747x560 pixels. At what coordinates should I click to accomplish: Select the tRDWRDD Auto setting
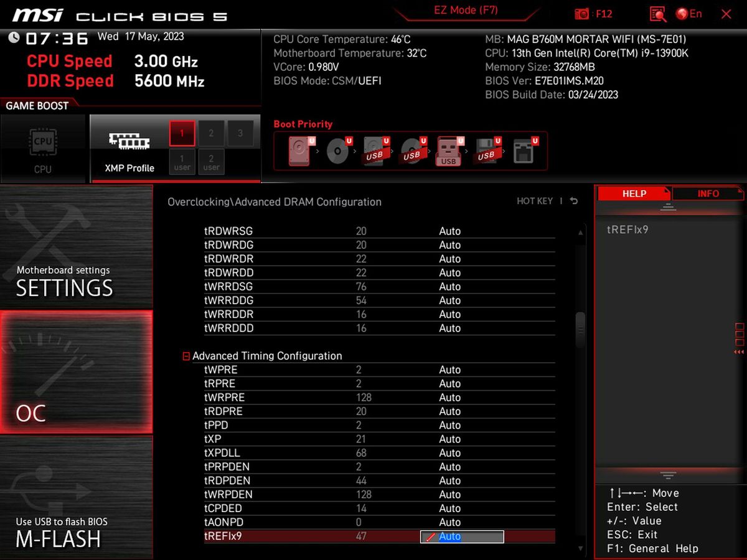click(449, 273)
